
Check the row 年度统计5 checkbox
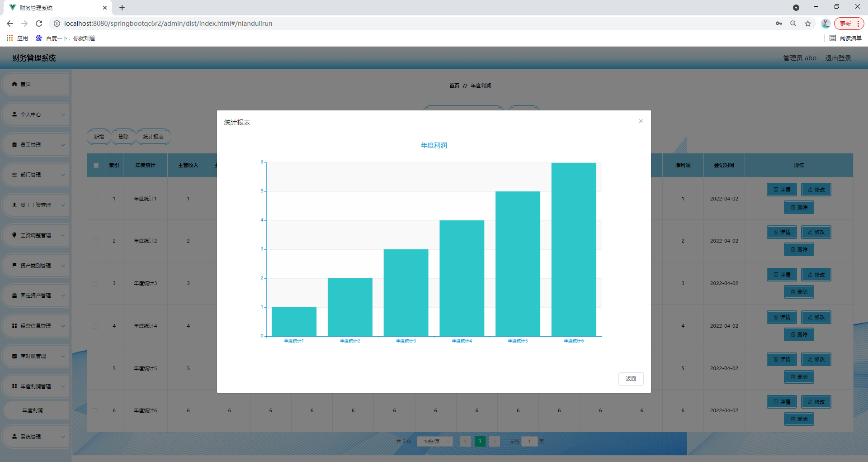pos(95,368)
